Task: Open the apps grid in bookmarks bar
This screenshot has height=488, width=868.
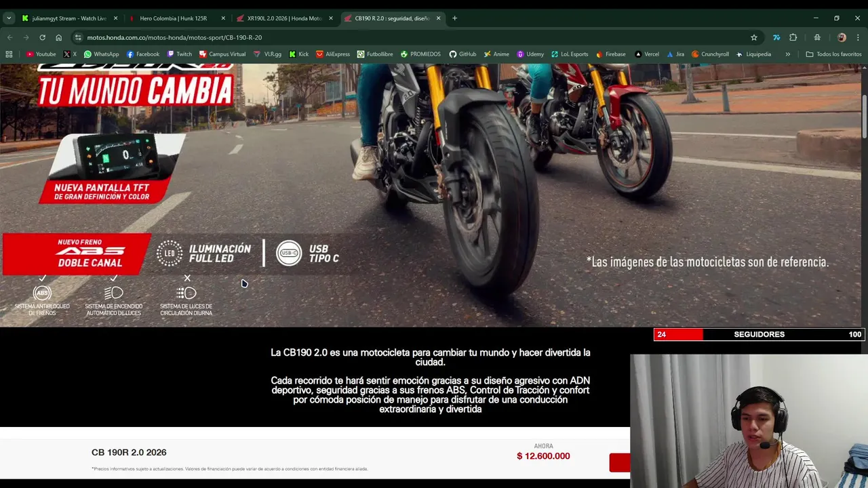Action: tap(9, 54)
